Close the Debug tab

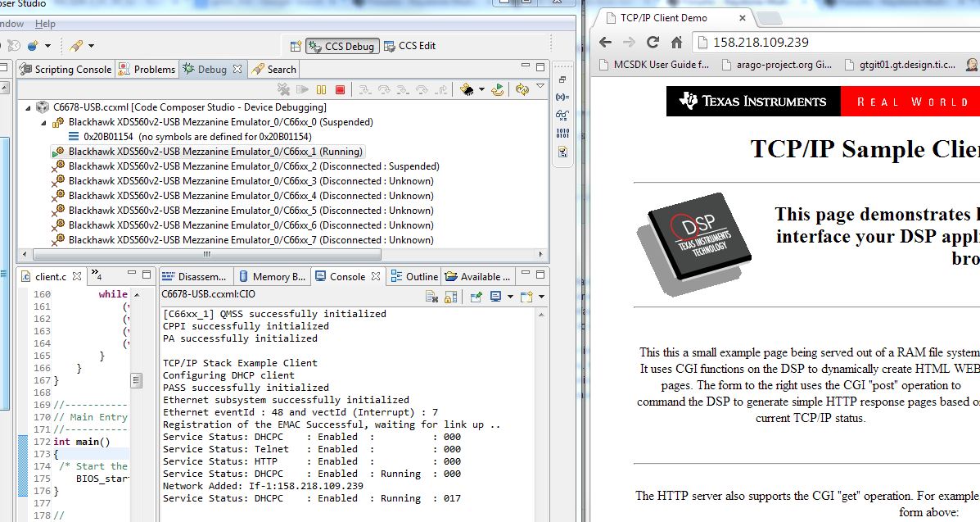(237, 69)
